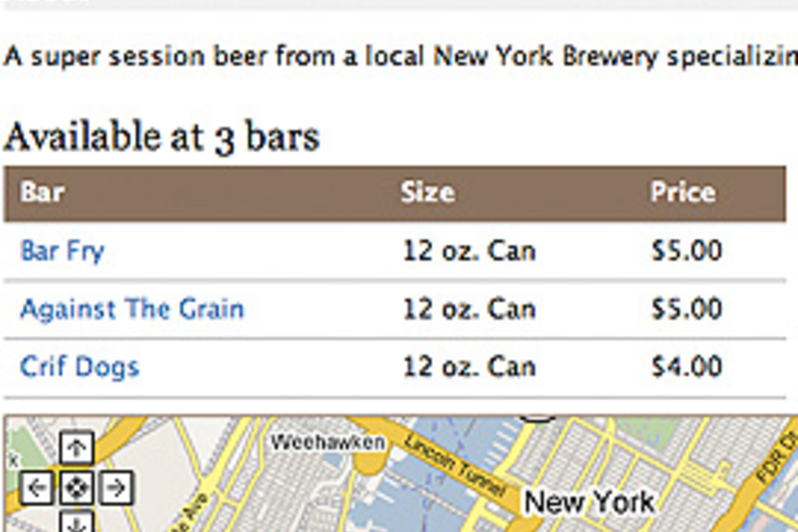The height and width of the screenshot is (532, 798).
Task: Pan the map down with the arrow
Action: click(76, 523)
